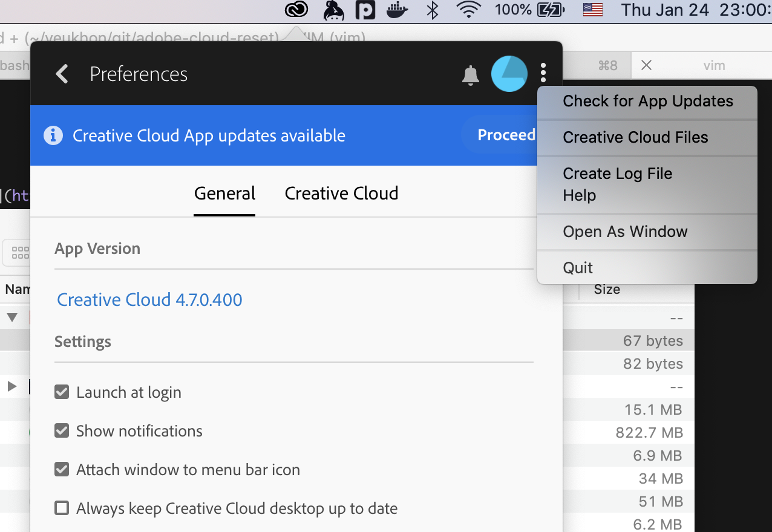Click the Bluetooth menu bar icon
The width and height of the screenshot is (772, 532).
(x=432, y=10)
